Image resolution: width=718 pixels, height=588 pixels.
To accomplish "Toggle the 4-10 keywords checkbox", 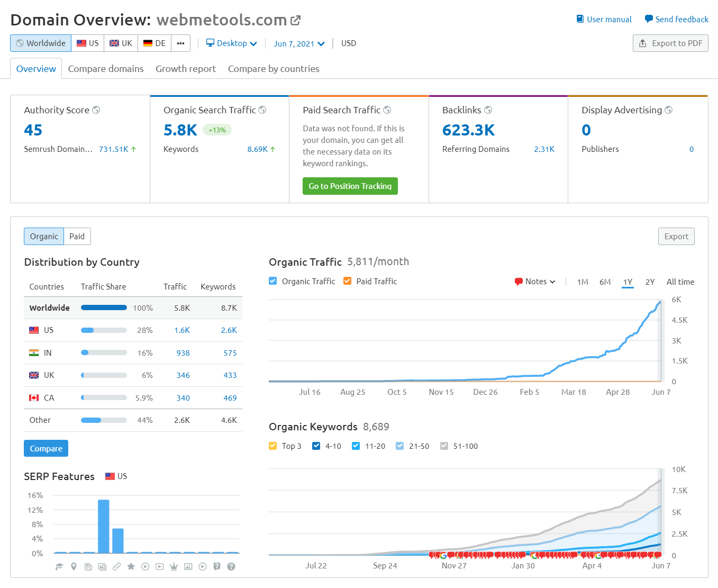I will click(316, 446).
